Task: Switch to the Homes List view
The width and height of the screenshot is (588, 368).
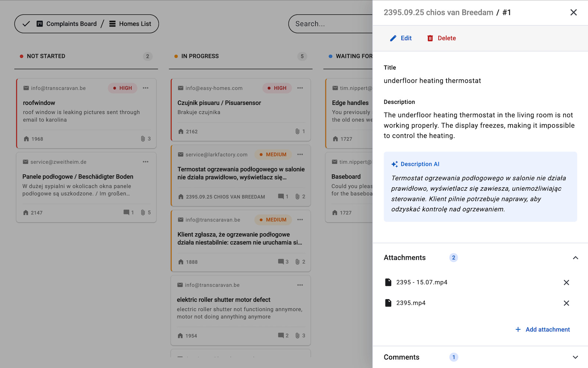Action: (x=130, y=24)
